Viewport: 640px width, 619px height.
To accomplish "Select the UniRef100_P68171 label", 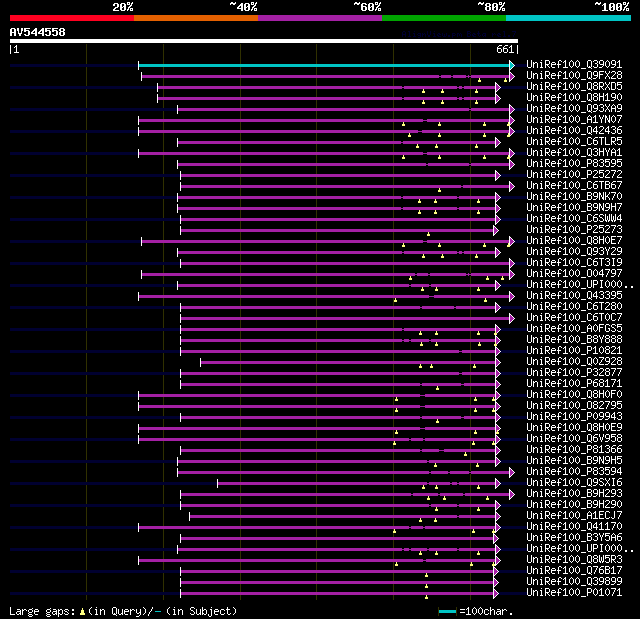I will point(574,384).
